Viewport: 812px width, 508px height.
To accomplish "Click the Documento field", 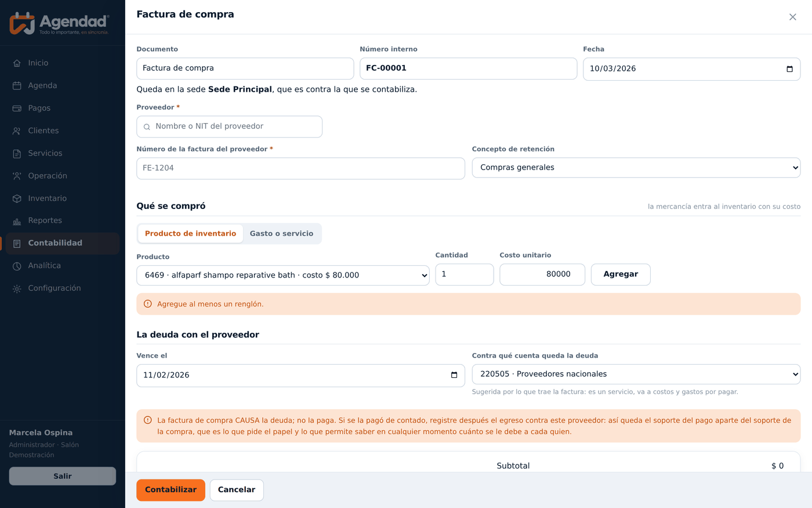I will click(245, 69).
